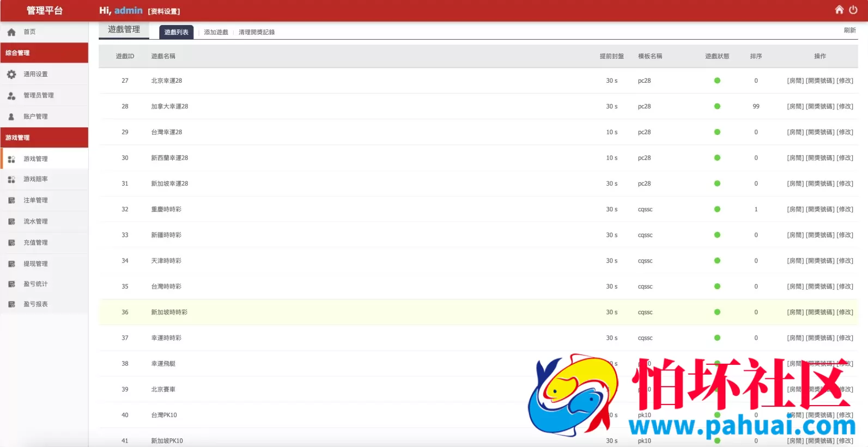
Task: Open 開獎號碼 for 新加坡幸運28
Action: 820,183
